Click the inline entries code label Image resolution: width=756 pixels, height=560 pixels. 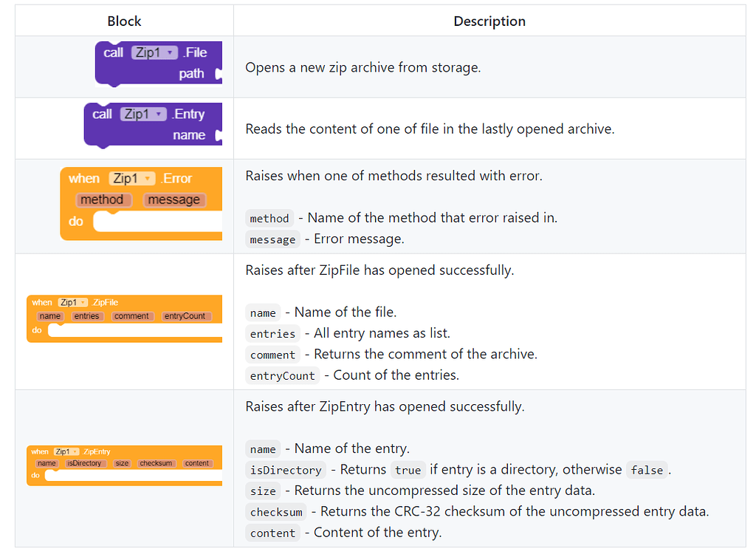pyautogui.click(x=272, y=333)
